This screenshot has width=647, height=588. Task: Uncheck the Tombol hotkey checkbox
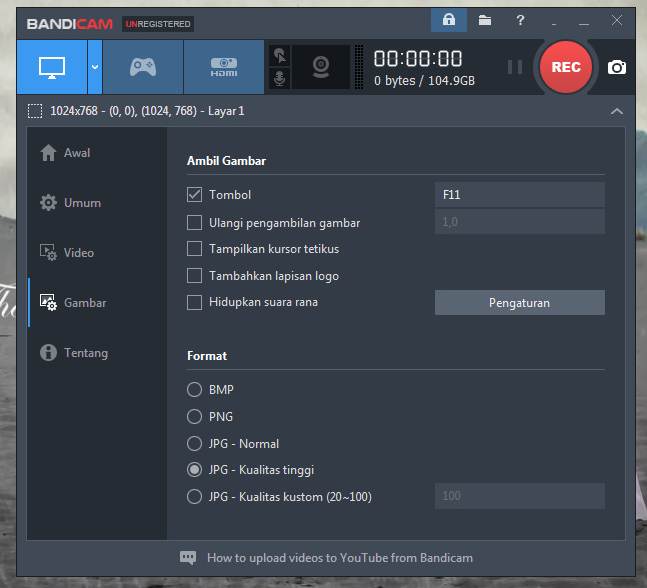[194, 194]
